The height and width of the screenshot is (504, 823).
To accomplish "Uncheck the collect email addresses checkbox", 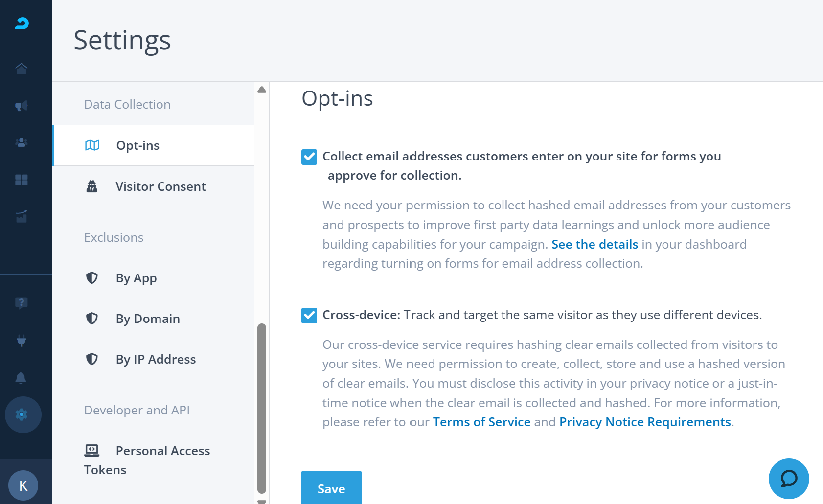I will pos(309,157).
